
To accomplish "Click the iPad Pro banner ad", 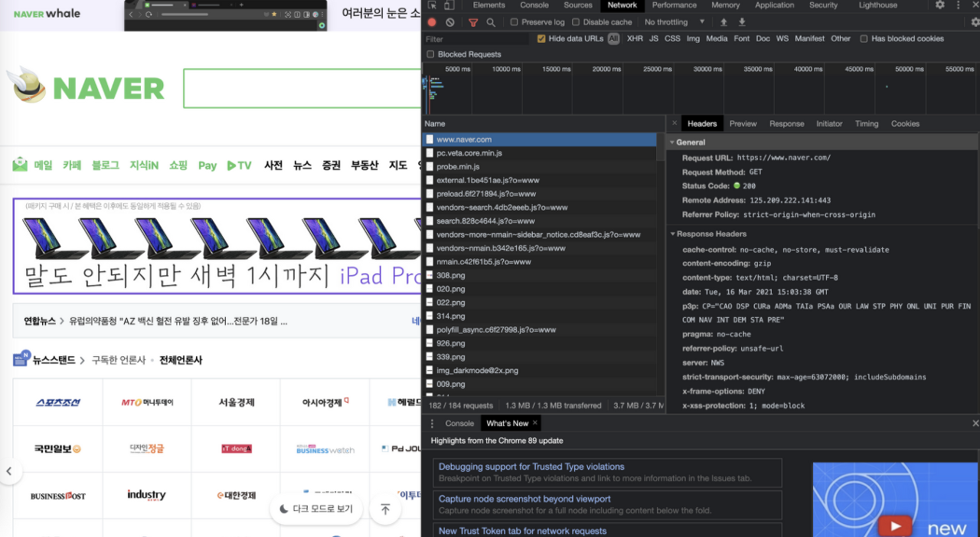I will (217, 246).
